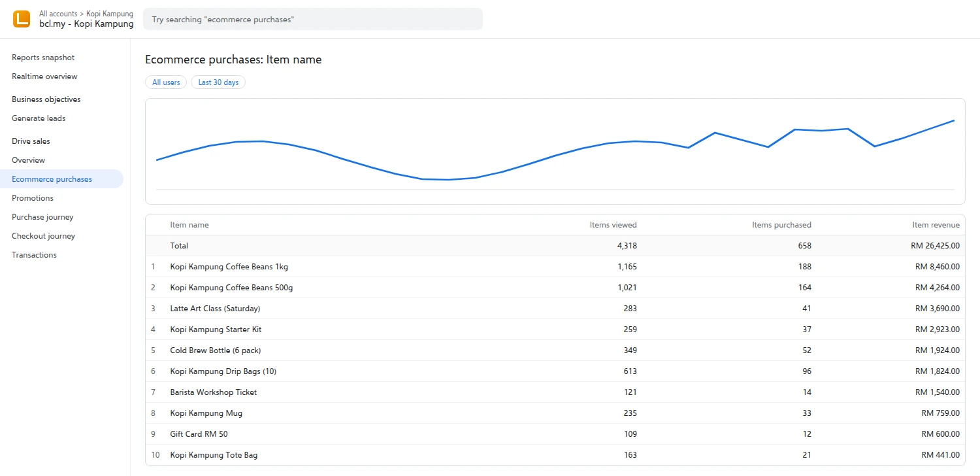The image size is (980, 476).
Task: Sort by the Items viewed column
Action: [x=613, y=225]
